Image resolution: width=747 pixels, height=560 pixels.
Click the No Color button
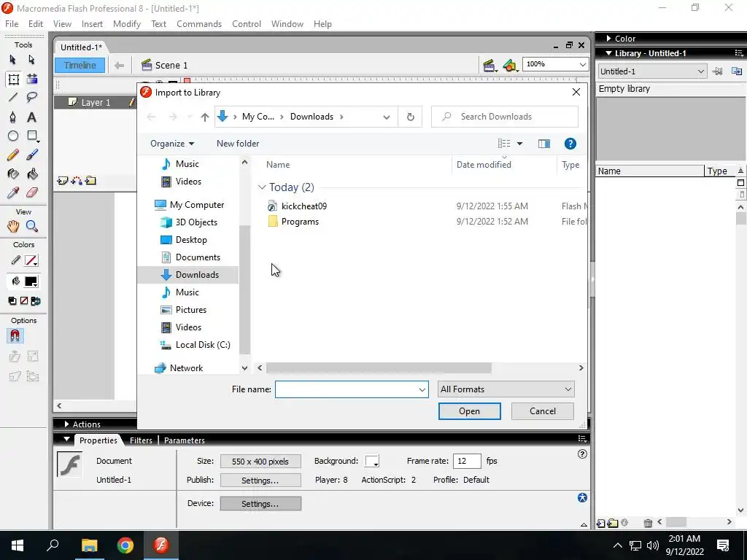click(x=24, y=301)
